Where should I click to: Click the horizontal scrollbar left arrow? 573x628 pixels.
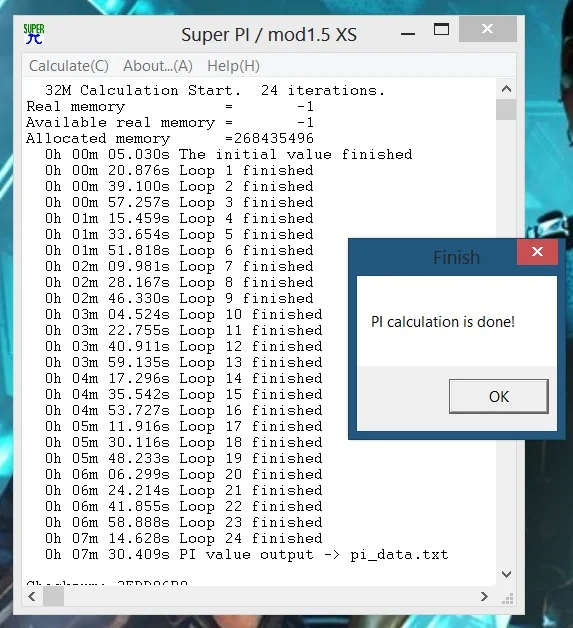coord(32,597)
